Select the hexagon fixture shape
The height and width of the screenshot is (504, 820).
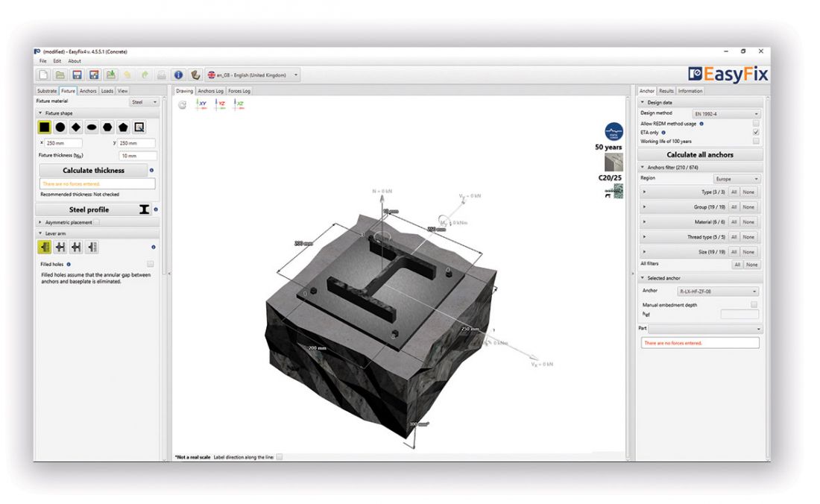107,127
